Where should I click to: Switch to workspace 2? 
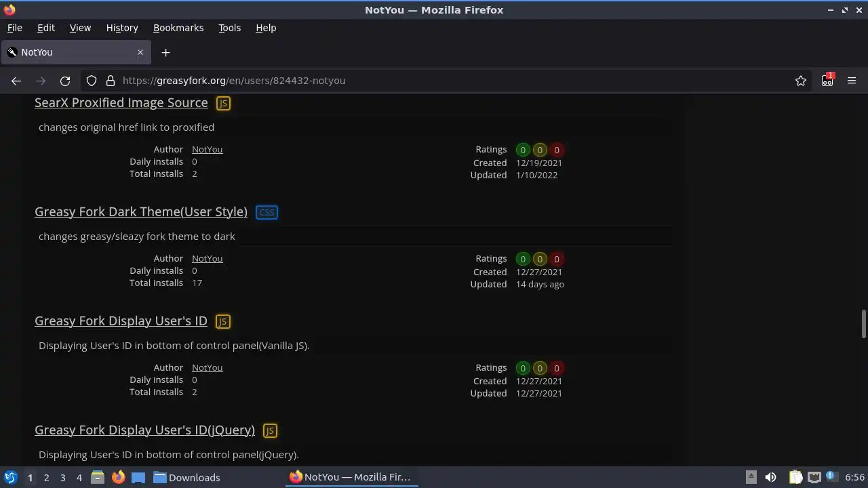click(46, 477)
